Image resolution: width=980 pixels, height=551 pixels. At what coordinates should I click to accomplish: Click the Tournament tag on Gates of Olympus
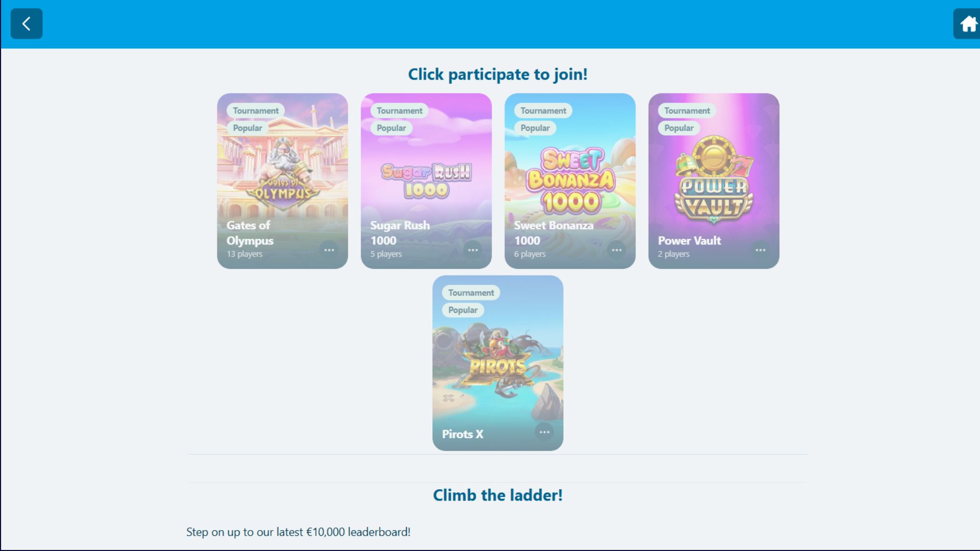(256, 111)
